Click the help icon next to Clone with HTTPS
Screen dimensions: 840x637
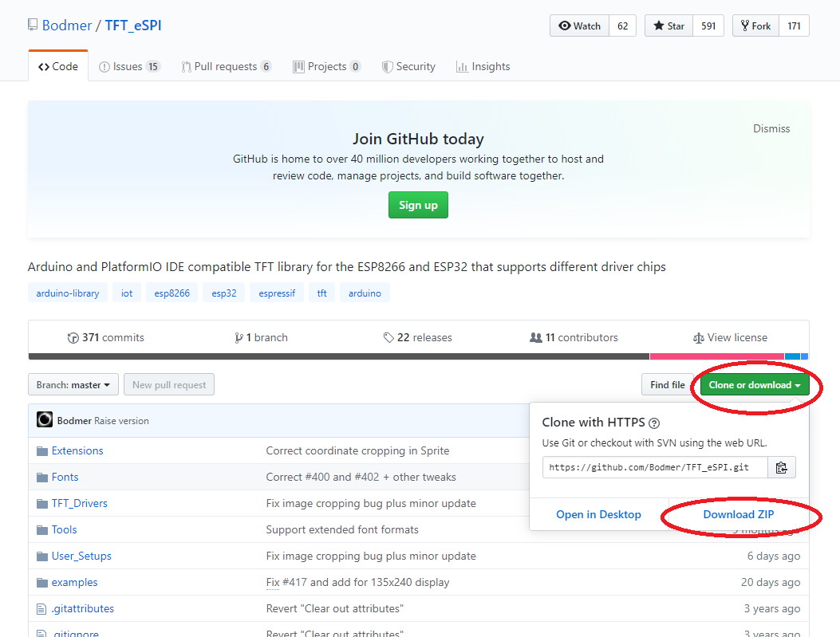(x=653, y=423)
